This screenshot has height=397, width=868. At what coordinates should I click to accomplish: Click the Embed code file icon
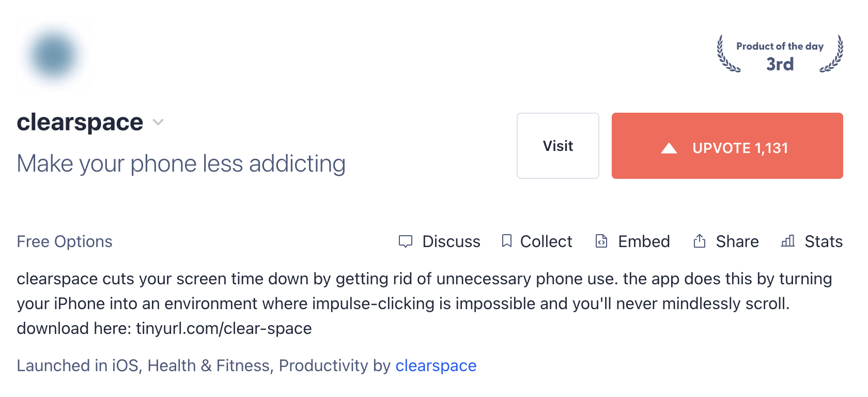pos(601,241)
